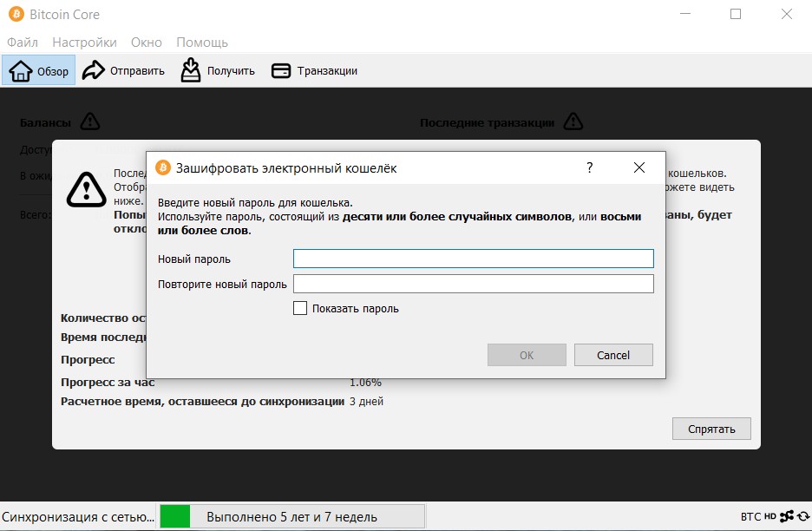Enable Показать пароль
This screenshot has height=531, width=812.
pos(299,308)
